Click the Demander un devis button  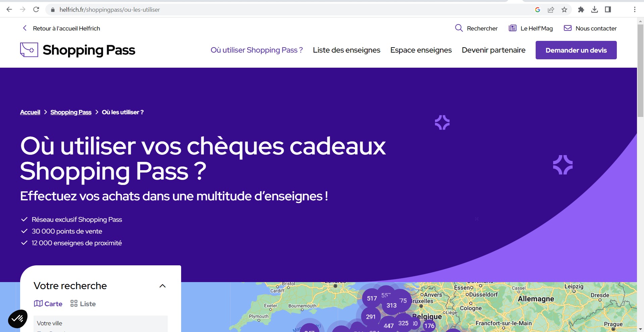(576, 50)
